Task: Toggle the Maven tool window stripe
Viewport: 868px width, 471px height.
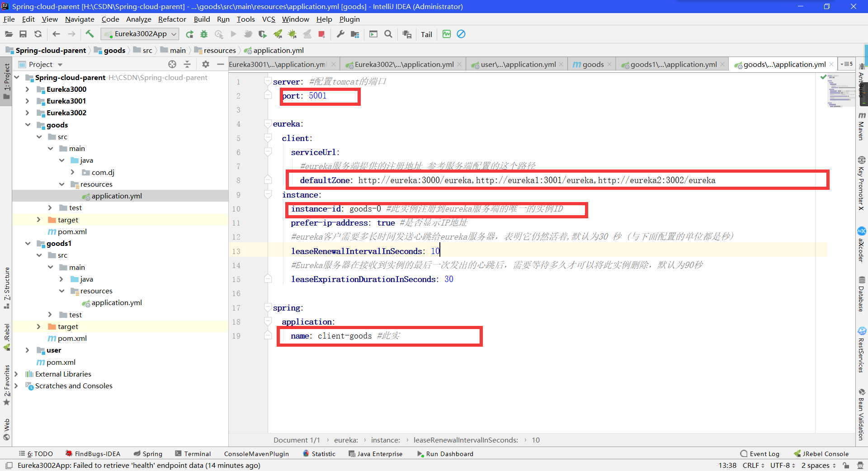Action: (x=862, y=126)
